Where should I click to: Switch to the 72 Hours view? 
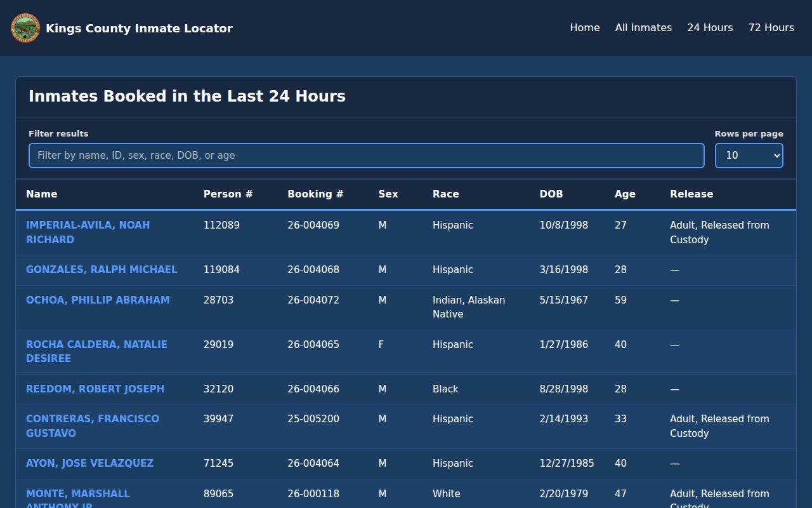[x=771, y=28]
